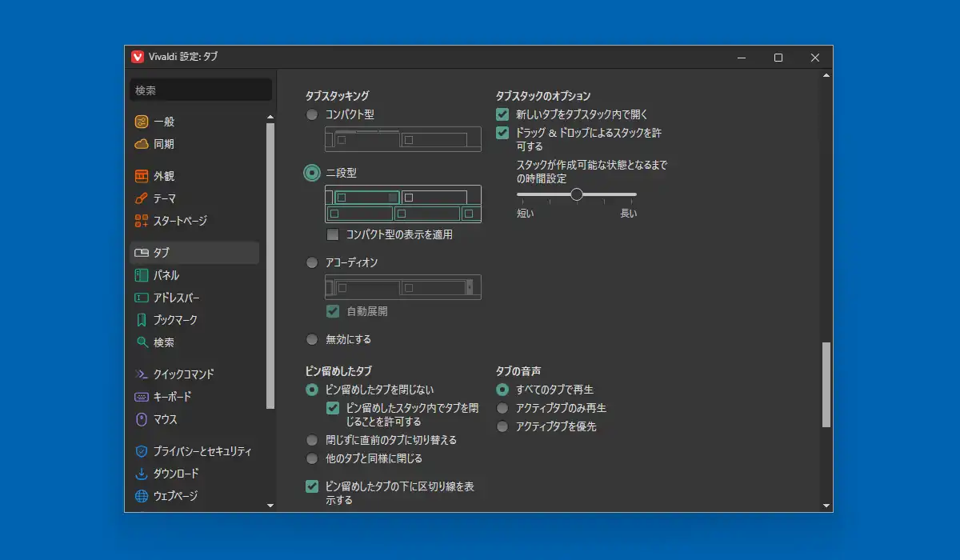Click the アドレスバー icon
960x560 pixels.
[x=142, y=298]
